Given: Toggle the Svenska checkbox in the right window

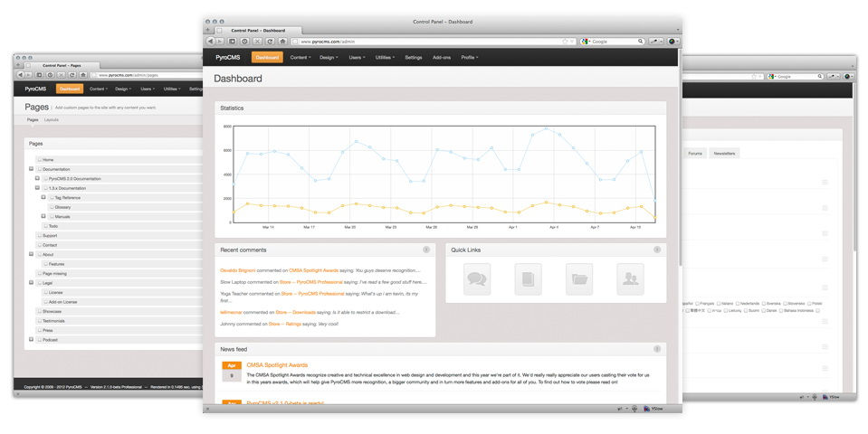Looking at the screenshot, I should point(763,304).
